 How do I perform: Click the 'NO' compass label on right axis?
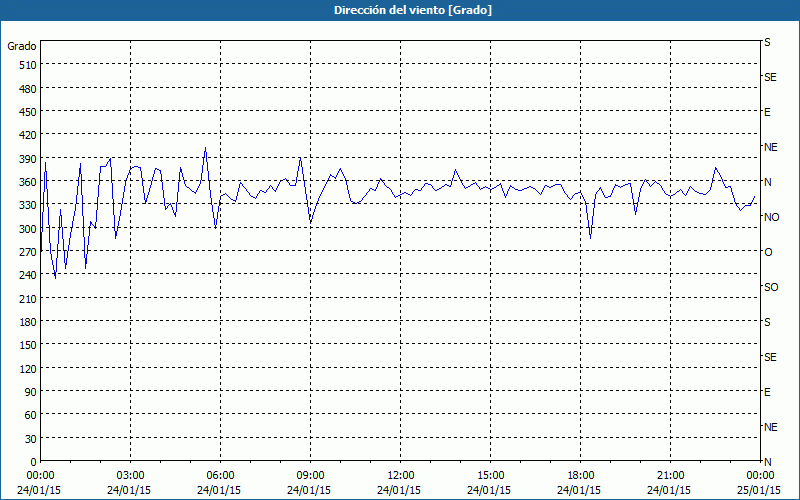tap(771, 217)
